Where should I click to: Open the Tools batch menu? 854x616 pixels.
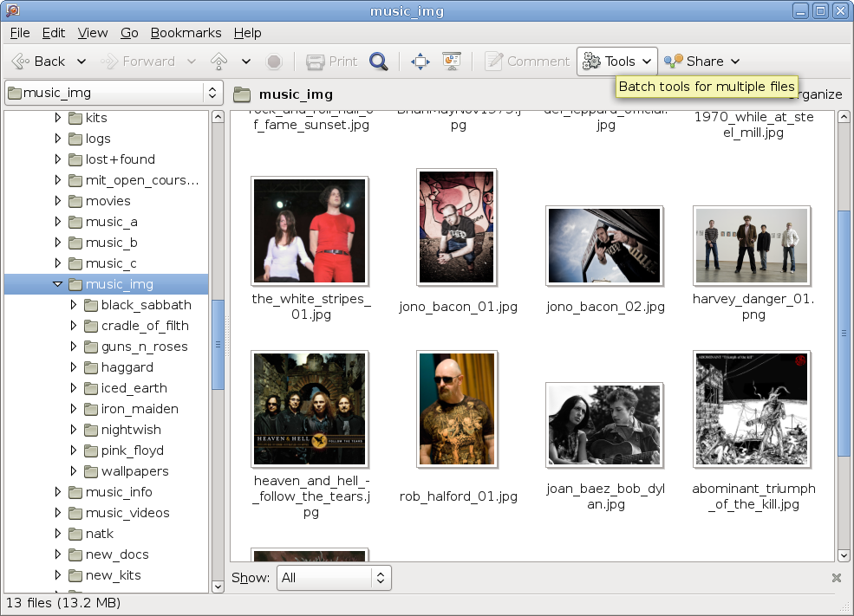click(x=617, y=62)
